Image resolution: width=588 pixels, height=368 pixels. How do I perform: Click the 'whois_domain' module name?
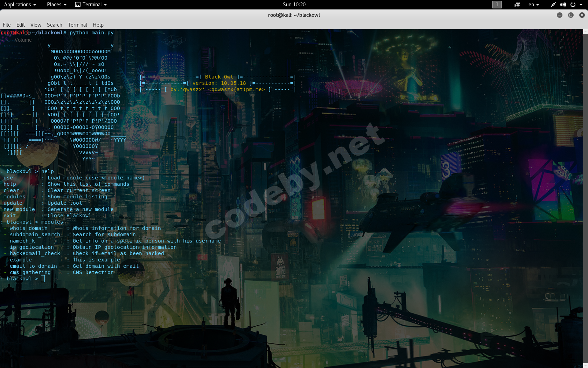(29, 228)
